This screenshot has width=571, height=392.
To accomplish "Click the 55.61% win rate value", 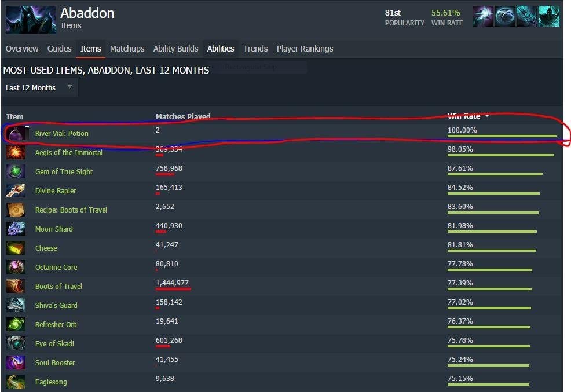I will [x=446, y=13].
